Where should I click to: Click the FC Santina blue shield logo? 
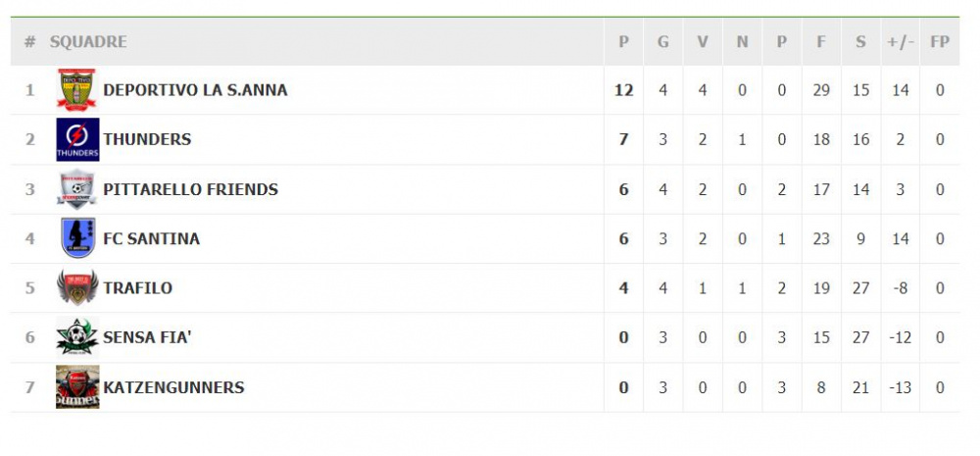click(x=78, y=238)
